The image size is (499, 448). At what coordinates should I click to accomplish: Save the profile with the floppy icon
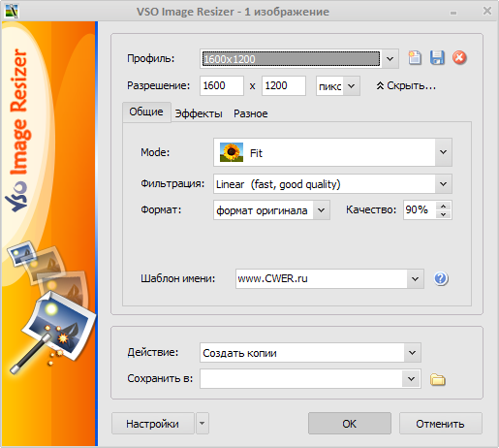[x=437, y=58]
